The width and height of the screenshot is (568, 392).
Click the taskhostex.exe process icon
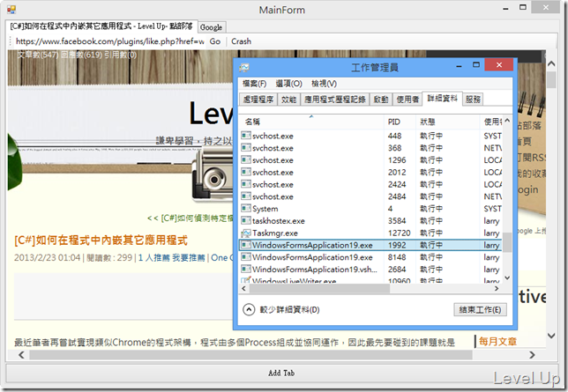pyautogui.click(x=246, y=220)
